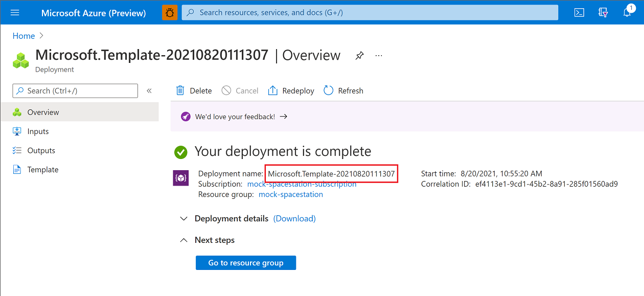This screenshot has height=296, width=644.
Task: Focus the Search resources, services, and docs box
Action: point(370,13)
